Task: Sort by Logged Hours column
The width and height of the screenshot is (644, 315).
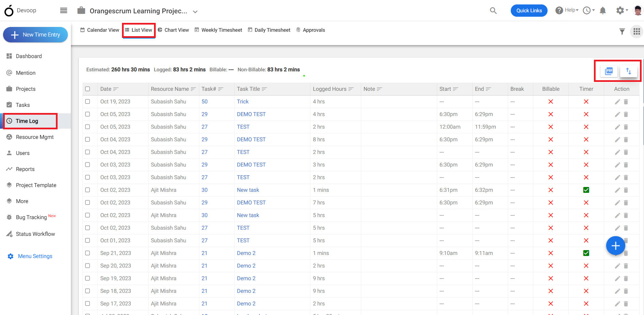Action: (351, 89)
